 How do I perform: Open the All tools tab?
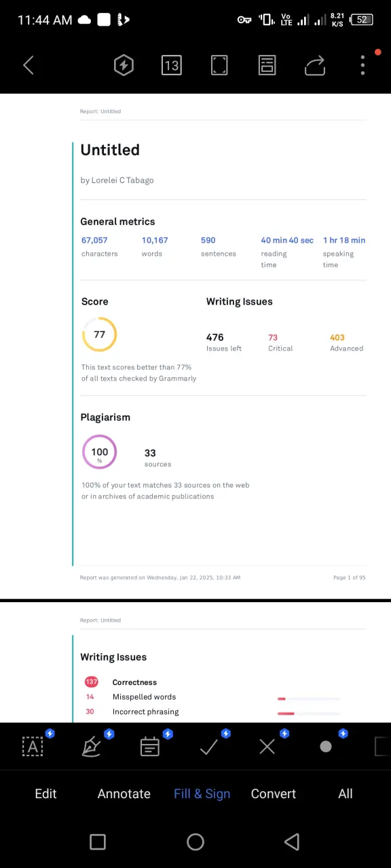[x=346, y=793]
